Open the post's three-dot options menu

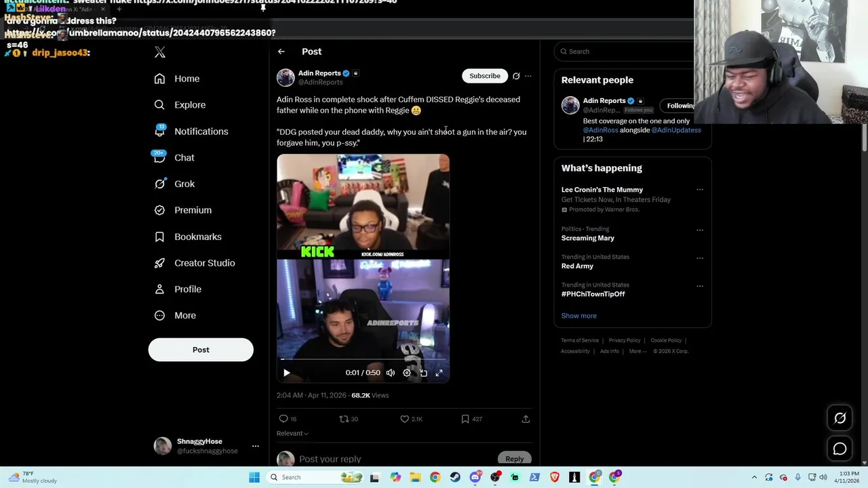[528, 76]
